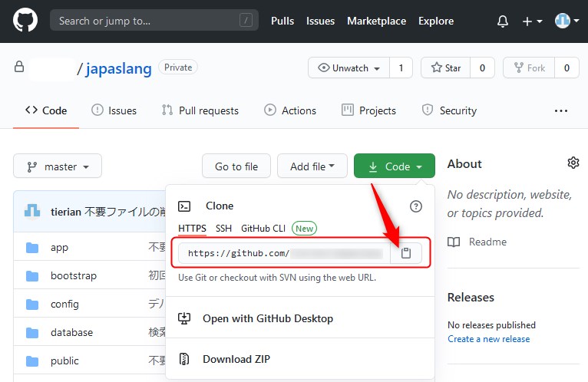Click the Go to file button
588x382 pixels.
pos(236,166)
